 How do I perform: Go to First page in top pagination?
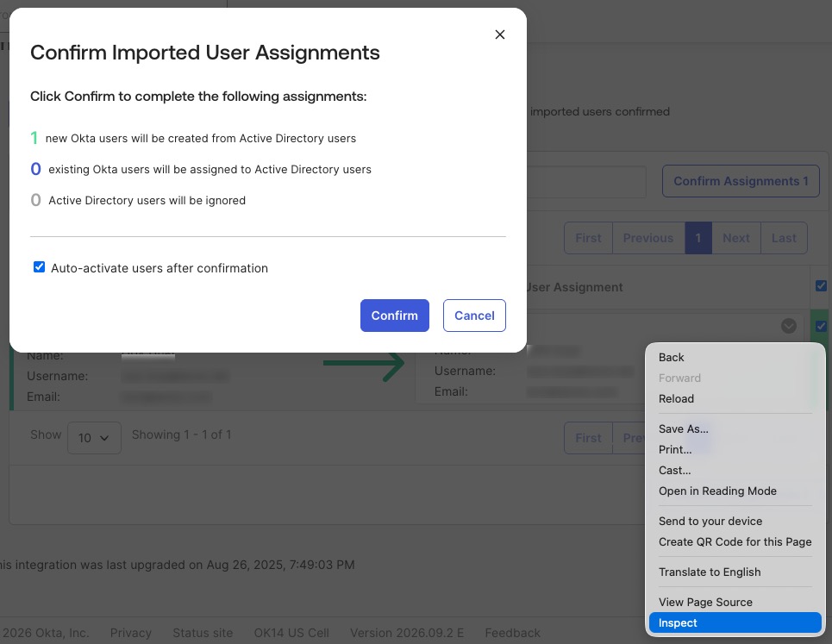tap(588, 238)
